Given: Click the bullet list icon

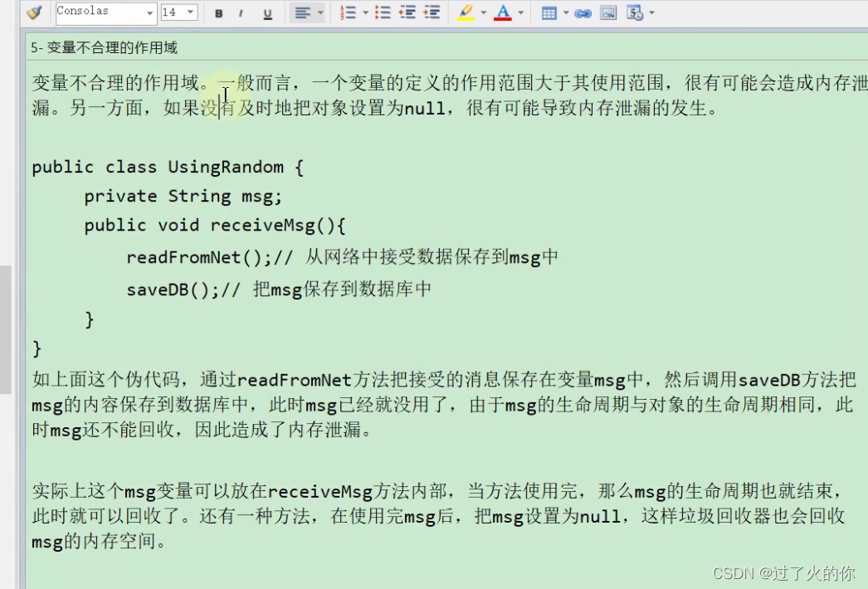Looking at the screenshot, I should (x=383, y=12).
